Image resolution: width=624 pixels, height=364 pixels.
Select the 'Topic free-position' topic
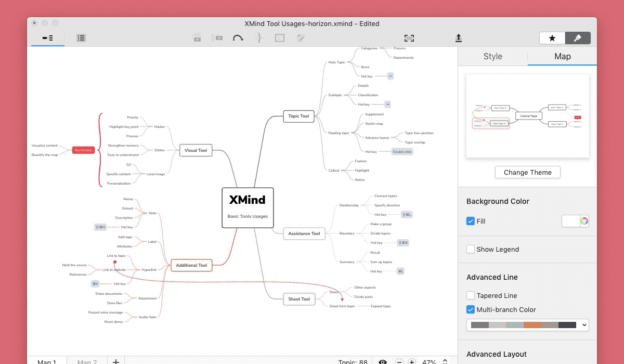pyautogui.click(x=419, y=133)
